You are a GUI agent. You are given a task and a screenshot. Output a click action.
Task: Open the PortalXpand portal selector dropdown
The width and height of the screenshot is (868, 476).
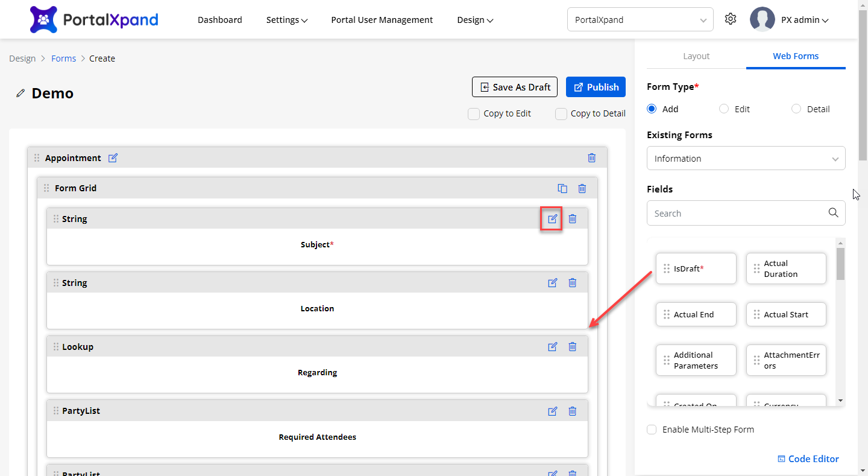640,20
